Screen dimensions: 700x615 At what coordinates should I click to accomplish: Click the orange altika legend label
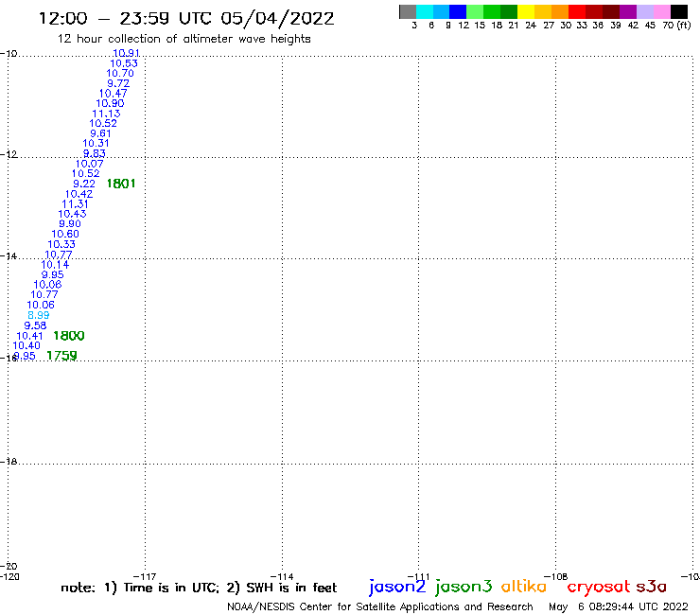tap(524, 587)
